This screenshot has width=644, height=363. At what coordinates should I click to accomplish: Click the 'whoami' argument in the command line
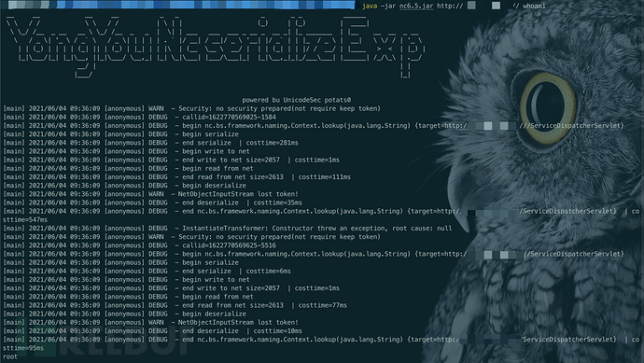534,6
